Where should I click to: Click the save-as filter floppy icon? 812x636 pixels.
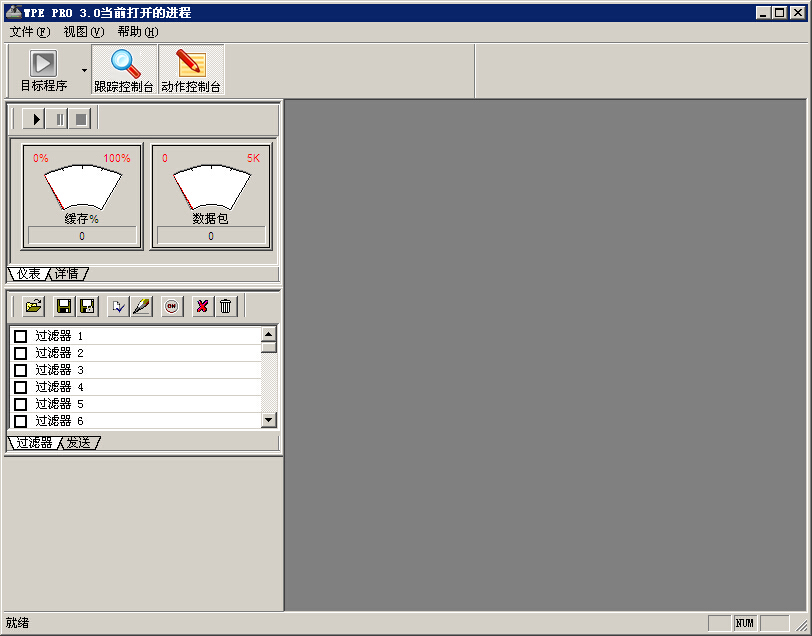pyautogui.click(x=88, y=307)
